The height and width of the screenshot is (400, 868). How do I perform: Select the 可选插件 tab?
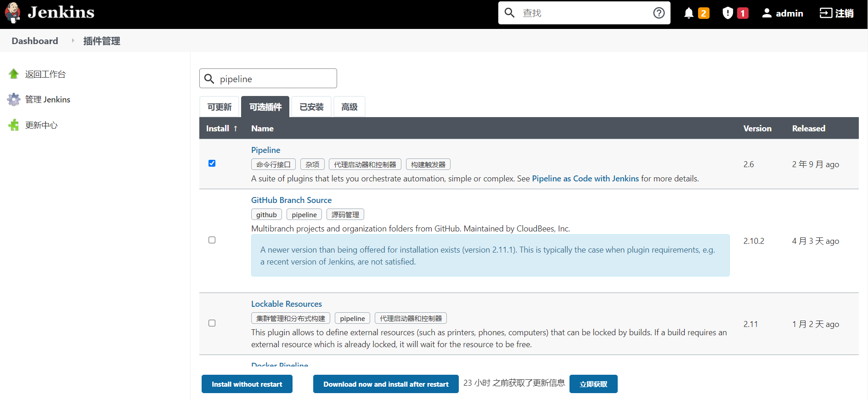pos(265,107)
